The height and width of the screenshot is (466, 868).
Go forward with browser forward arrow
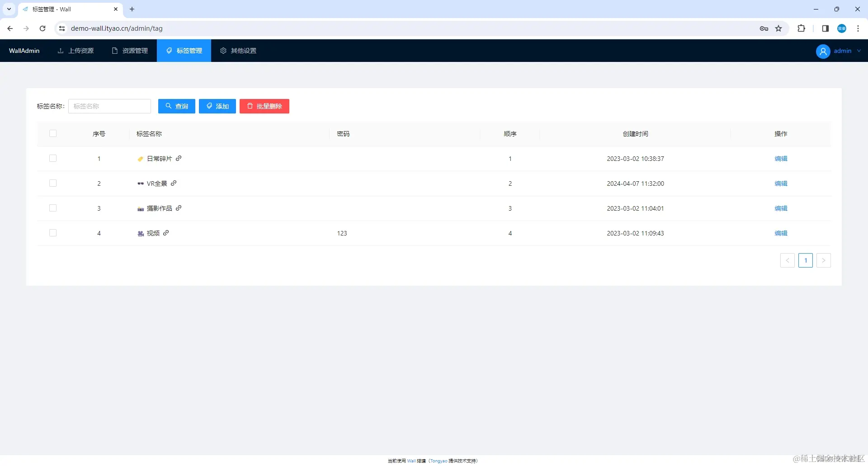tap(26, 28)
